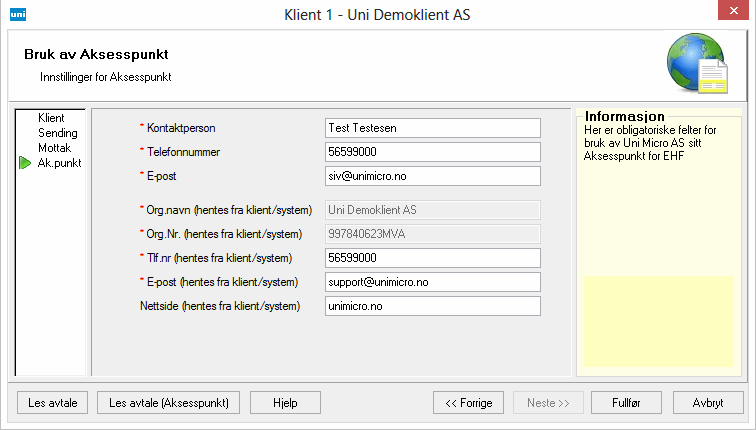This screenshot has height=430, width=756.
Task: Go back with << Forrige button
Action: tap(468, 402)
